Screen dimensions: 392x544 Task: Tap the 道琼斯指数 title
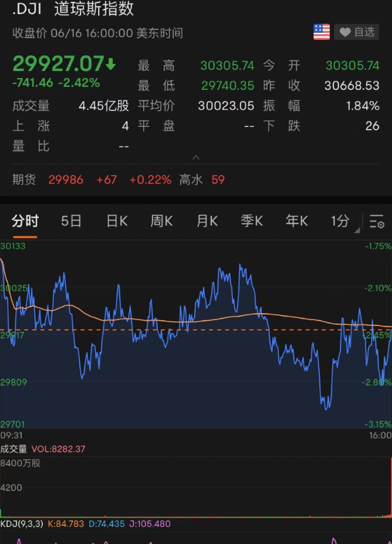(x=94, y=9)
